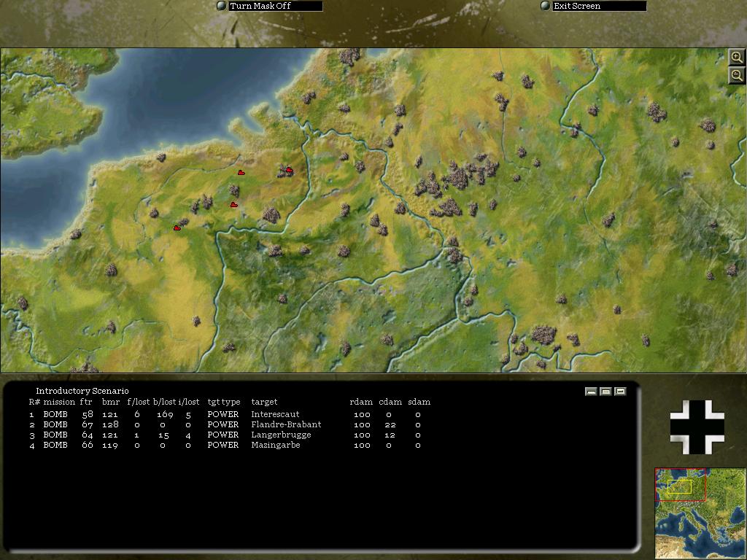Click rdam 100 in Flandre-Brabant row
Screen dimensions: 747x560
tap(362, 425)
